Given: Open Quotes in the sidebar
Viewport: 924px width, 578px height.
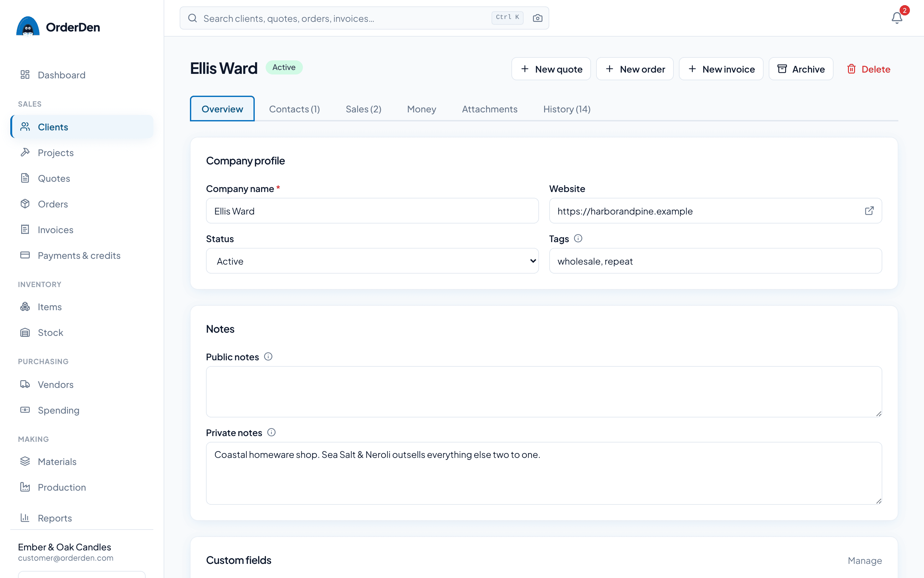Looking at the screenshot, I should tap(82, 178).
